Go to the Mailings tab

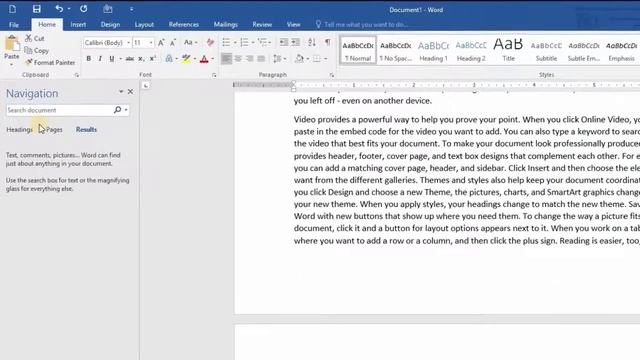(x=226, y=24)
